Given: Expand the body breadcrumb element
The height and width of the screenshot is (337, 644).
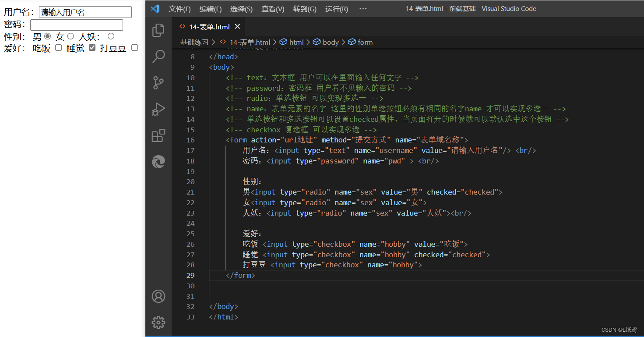Looking at the screenshot, I should coord(326,42).
